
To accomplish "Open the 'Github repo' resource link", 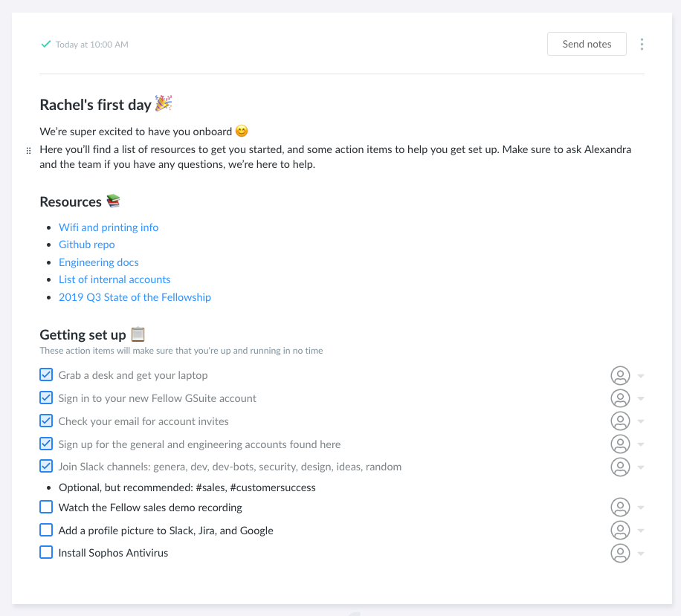I will point(87,244).
